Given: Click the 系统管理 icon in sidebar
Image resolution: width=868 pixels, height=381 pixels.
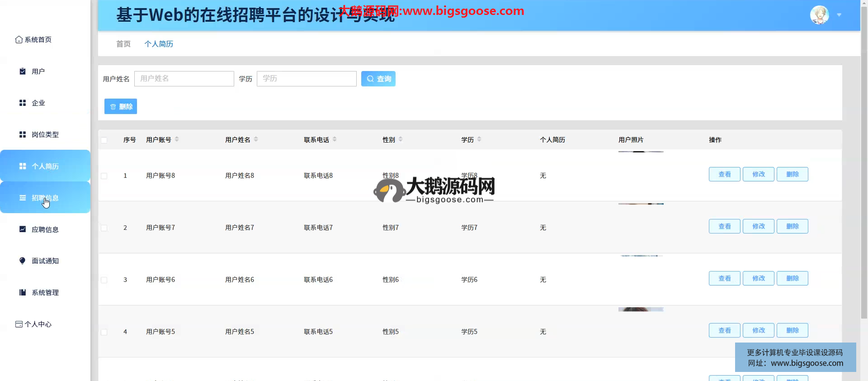Looking at the screenshot, I should (x=23, y=292).
